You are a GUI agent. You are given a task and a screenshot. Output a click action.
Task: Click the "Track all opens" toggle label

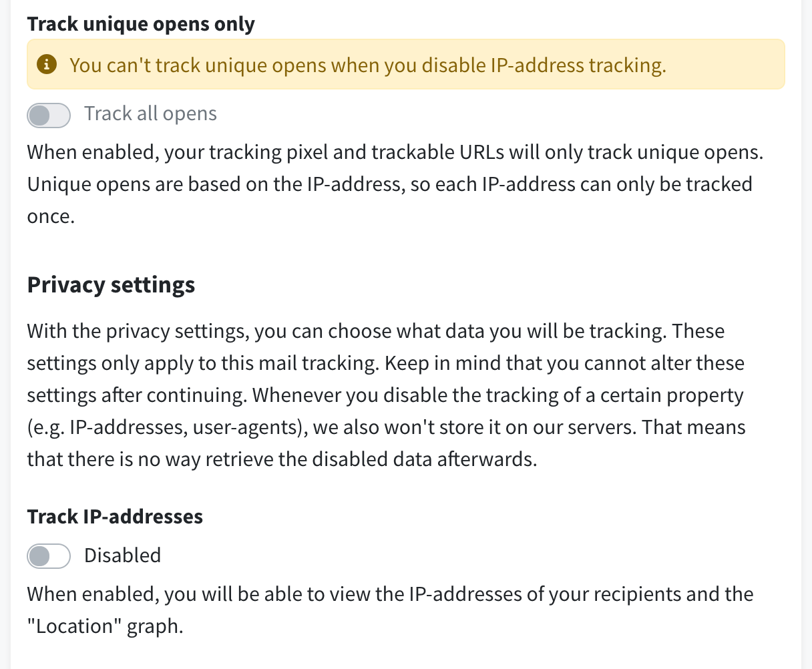coord(150,114)
